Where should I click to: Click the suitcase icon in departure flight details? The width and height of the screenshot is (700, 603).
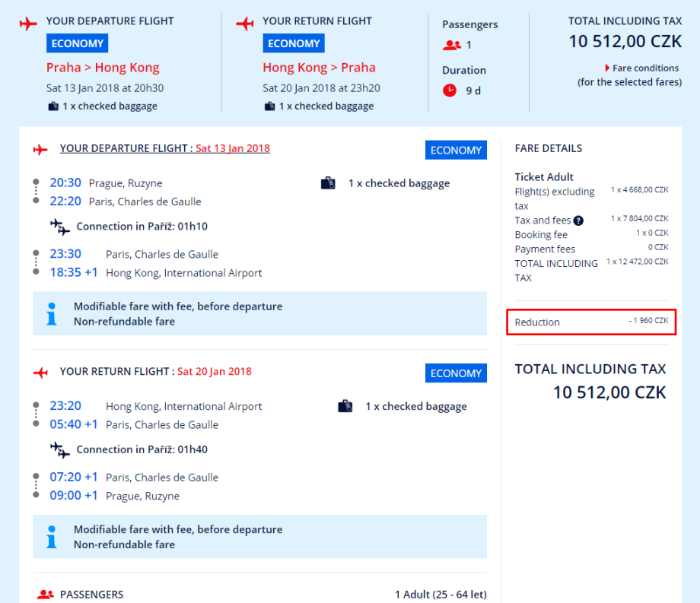click(328, 183)
